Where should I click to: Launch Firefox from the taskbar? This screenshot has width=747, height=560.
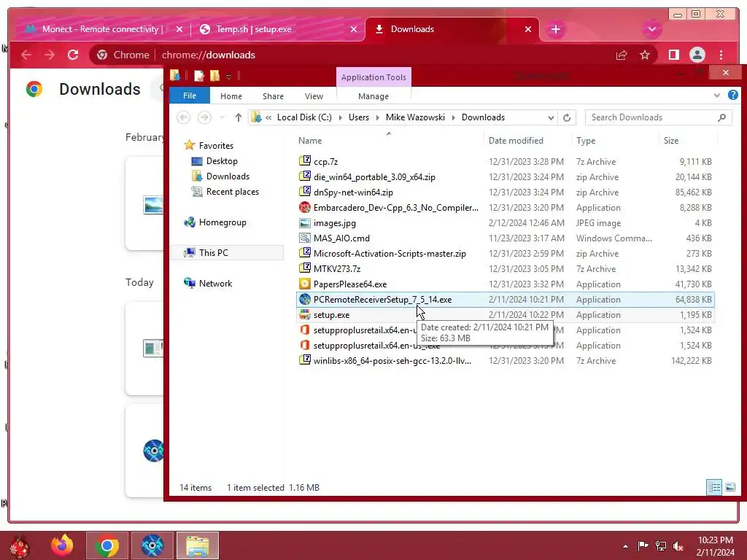pyautogui.click(x=62, y=545)
